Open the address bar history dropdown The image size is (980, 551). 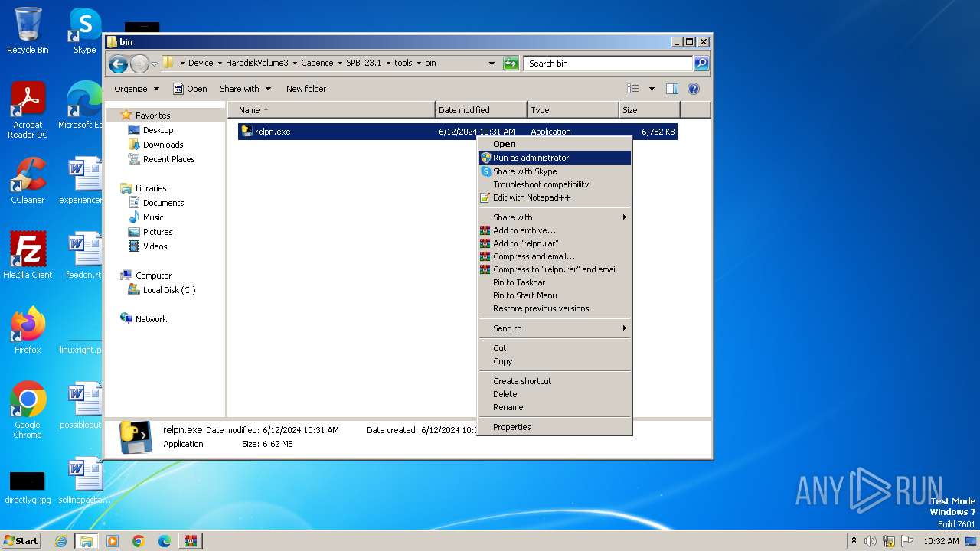pos(492,64)
